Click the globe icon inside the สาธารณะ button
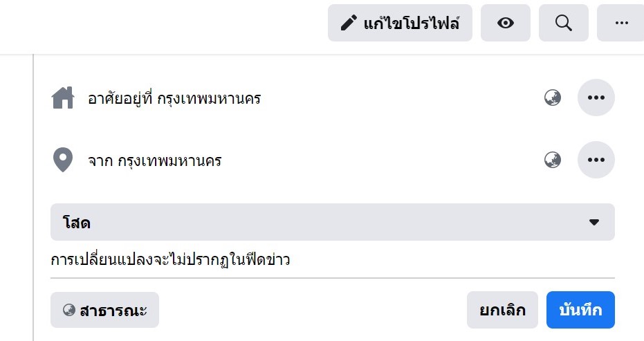Viewport: 644px width, 341px height. click(x=69, y=310)
